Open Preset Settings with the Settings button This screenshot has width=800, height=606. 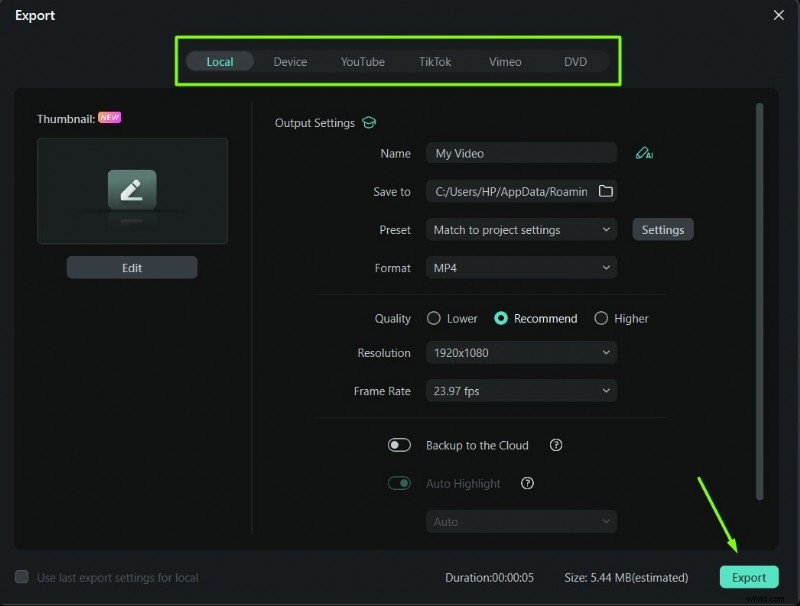(662, 229)
